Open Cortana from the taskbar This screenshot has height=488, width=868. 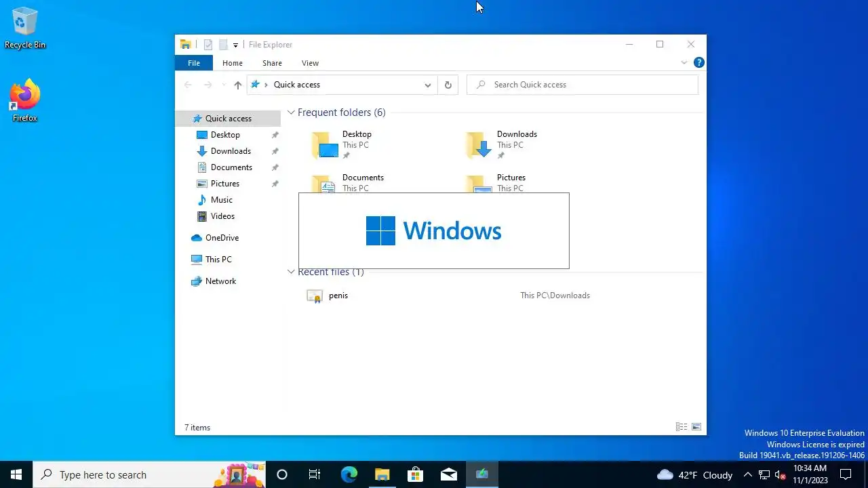[x=282, y=474]
